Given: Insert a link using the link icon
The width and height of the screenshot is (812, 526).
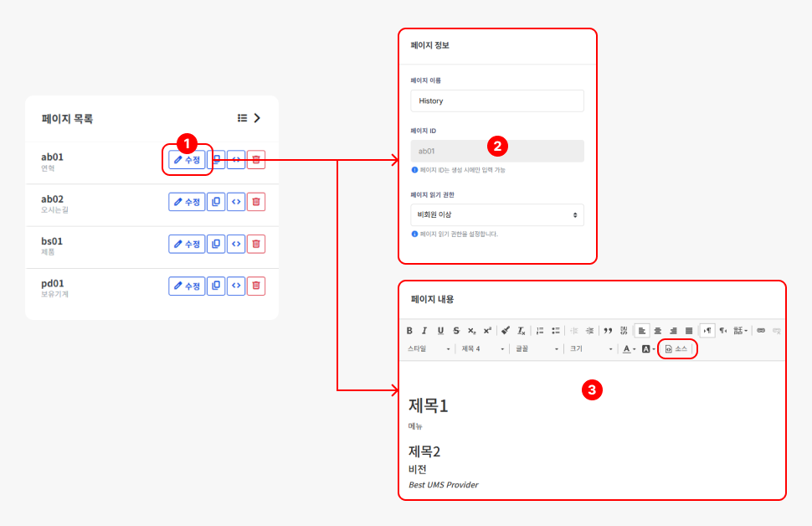Looking at the screenshot, I should coord(761,331).
